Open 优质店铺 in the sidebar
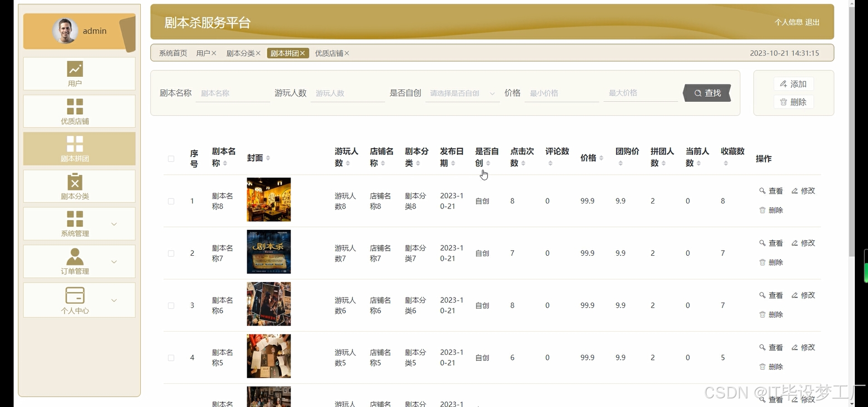This screenshot has width=868, height=407. [79, 111]
